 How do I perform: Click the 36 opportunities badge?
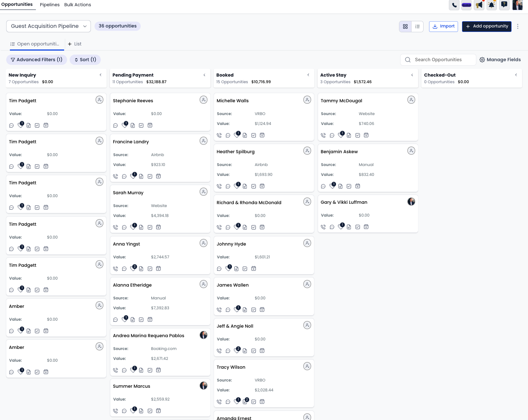click(x=118, y=26)
